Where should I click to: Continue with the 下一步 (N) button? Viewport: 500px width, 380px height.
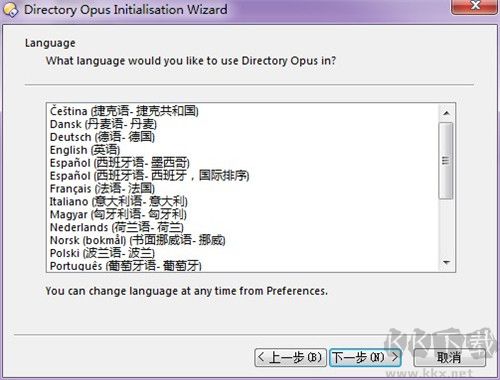click(365, 358)
